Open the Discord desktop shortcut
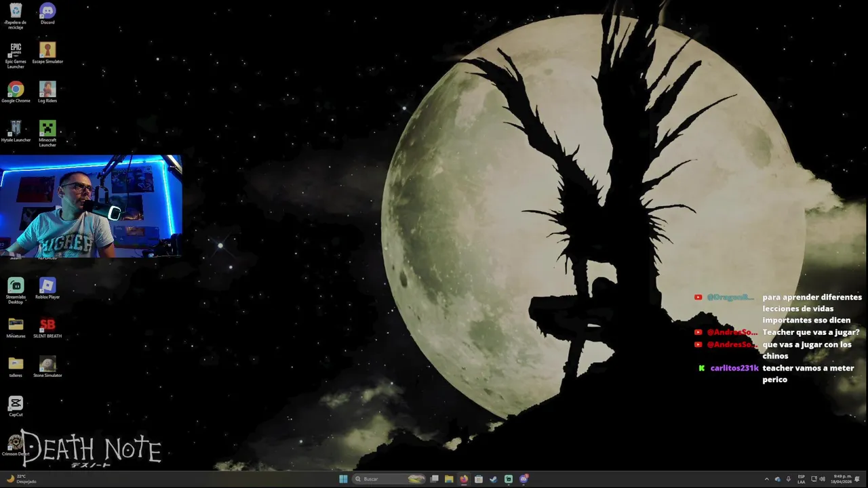Screen dimensions: 868x488 coord(47,14)
